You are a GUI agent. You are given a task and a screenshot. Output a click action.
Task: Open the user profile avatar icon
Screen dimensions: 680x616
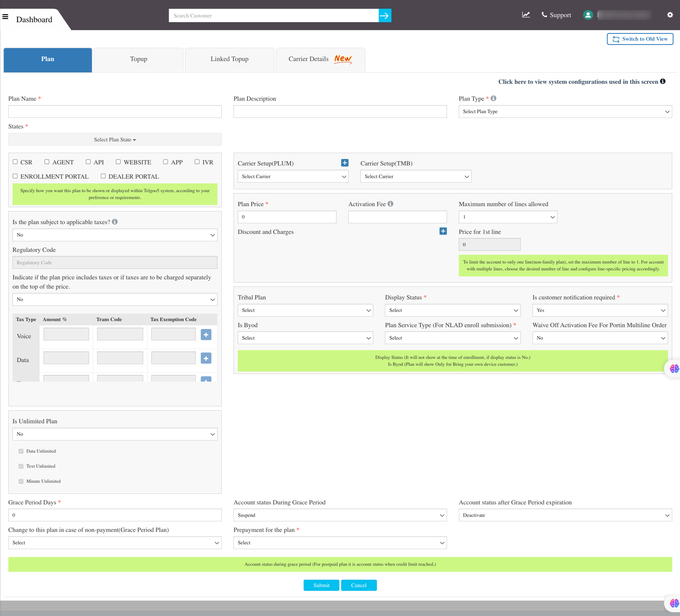coord(588,15)
